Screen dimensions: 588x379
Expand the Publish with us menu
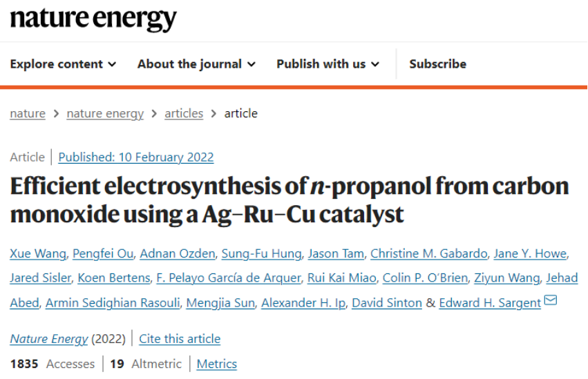tap(328, 64)
